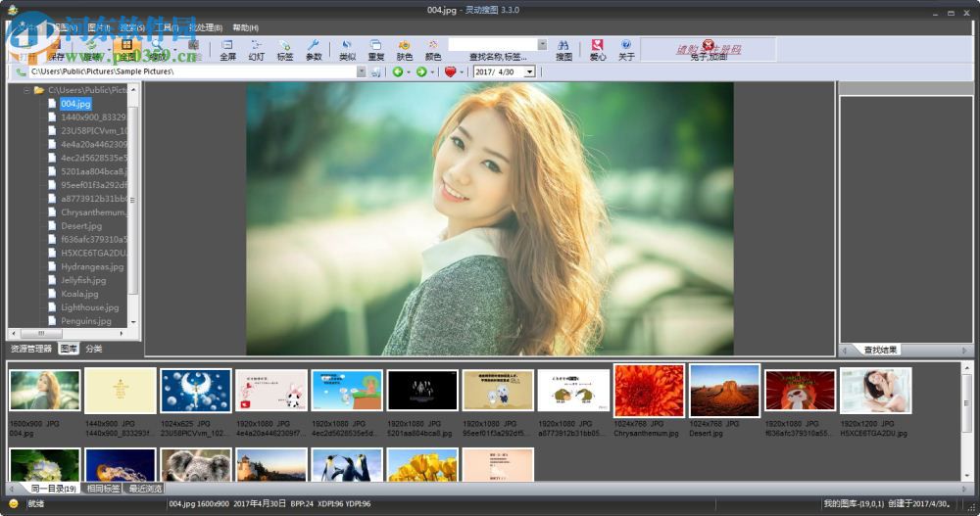Find similar images with 类似 icon
This screenshot has height=516, width=980.
pos(347,49)
